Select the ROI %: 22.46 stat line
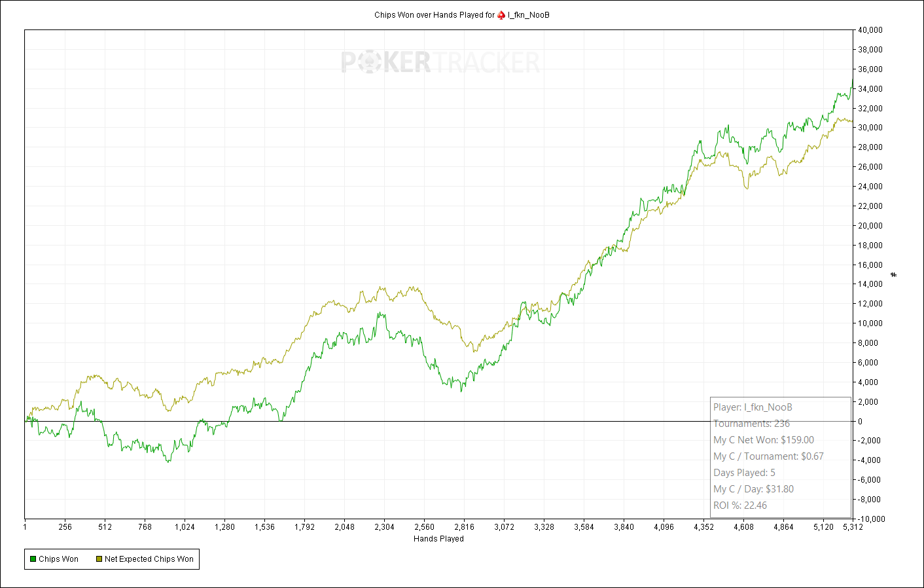The image size is (924, 588). point(740,505)
